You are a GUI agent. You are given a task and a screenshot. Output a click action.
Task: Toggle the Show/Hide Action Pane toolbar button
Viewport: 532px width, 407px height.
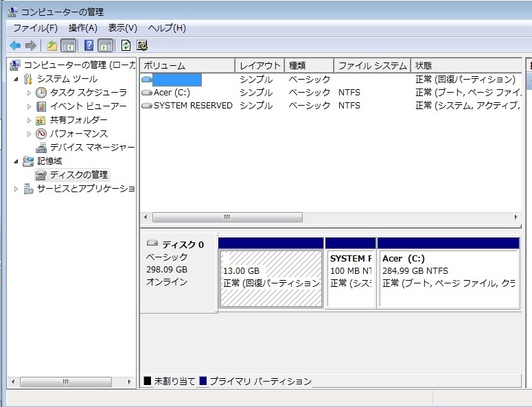pos(105,45)
